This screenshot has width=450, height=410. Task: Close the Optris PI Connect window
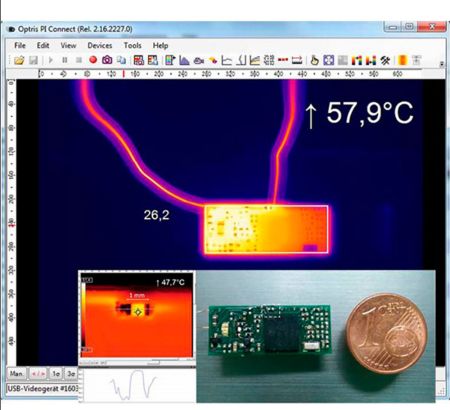[x=432, y=27]
